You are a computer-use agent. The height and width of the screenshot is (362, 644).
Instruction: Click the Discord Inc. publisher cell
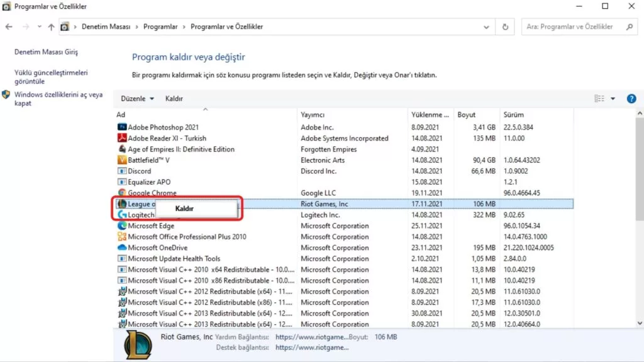point(318,171)
